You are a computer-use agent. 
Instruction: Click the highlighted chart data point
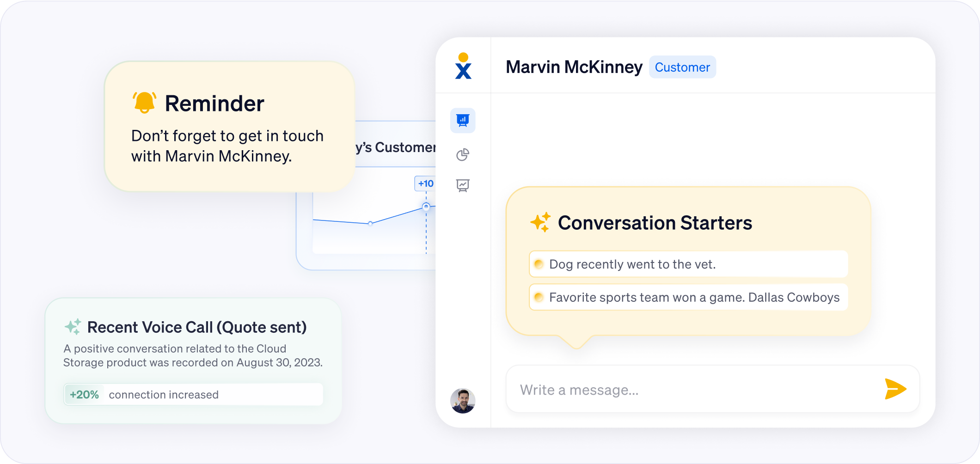(426, 207)
